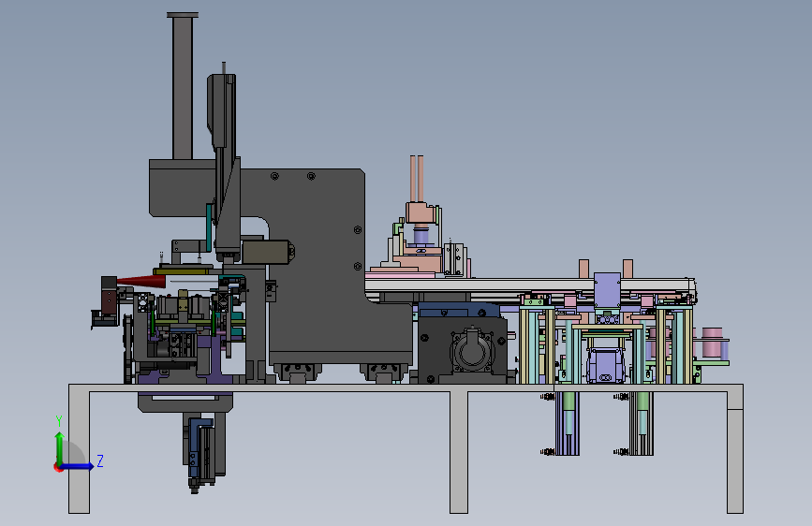Select the olive cylinder on the press frame

tap(266, 252)
